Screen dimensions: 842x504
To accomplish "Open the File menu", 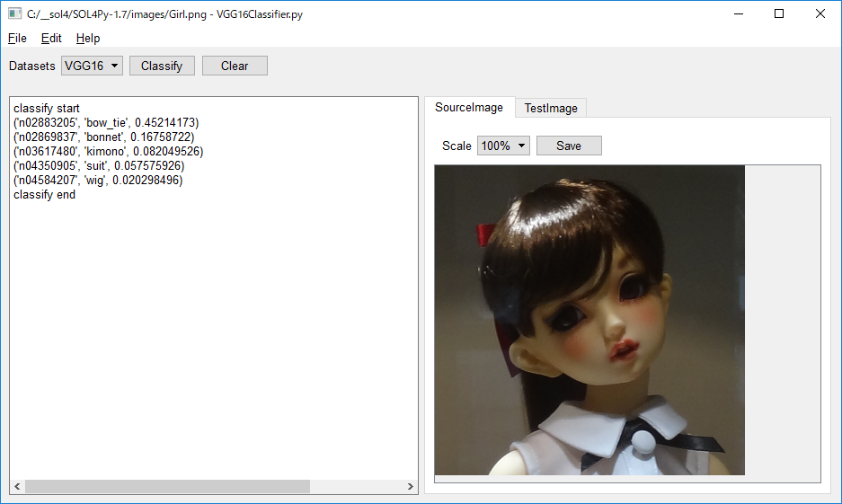I will [17, 38].
